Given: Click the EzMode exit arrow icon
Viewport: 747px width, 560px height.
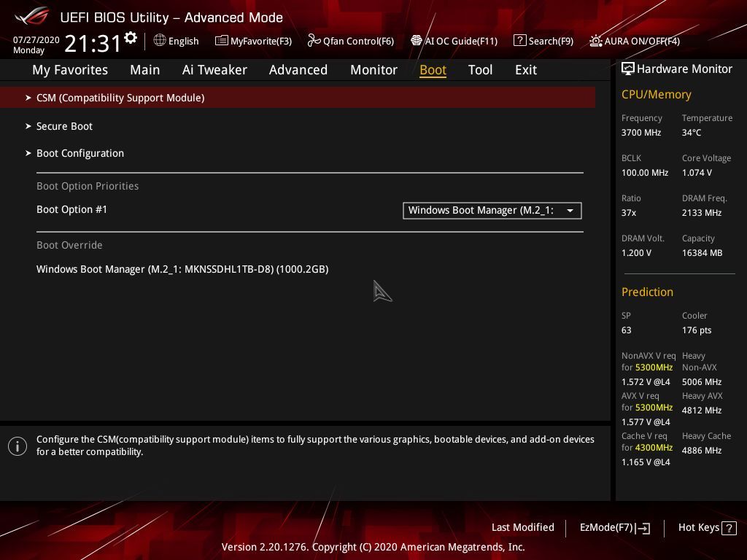Looking at the screenshot, I should [x=643, y=528].
